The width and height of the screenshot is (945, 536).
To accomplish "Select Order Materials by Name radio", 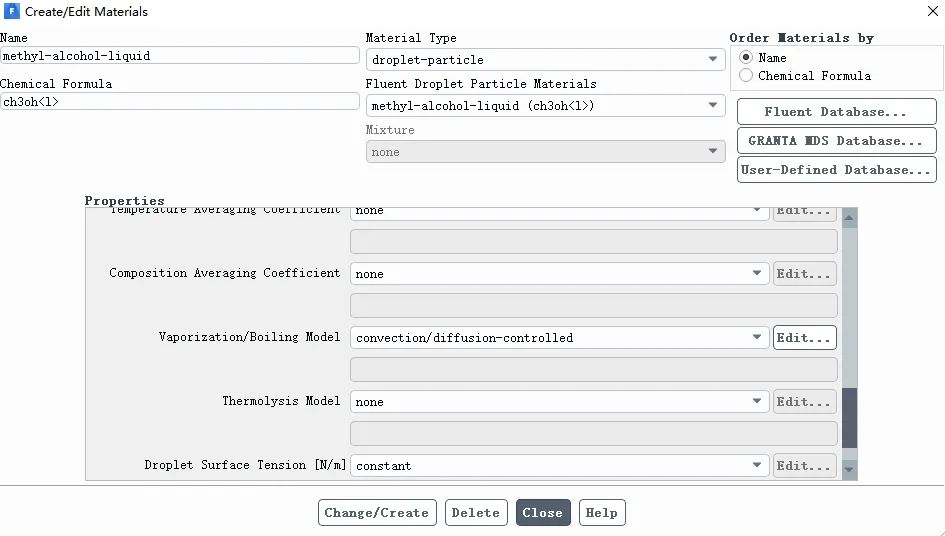I will coord(746,58).
